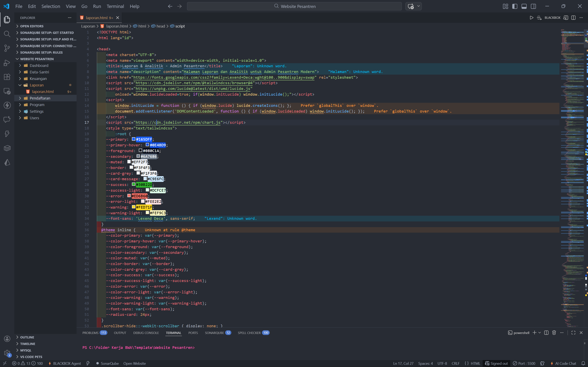Screen dimensions: 588x367
Task: Switch to the PROBLEMS tab
Action: pyautogui.click(x=90, y=333)
